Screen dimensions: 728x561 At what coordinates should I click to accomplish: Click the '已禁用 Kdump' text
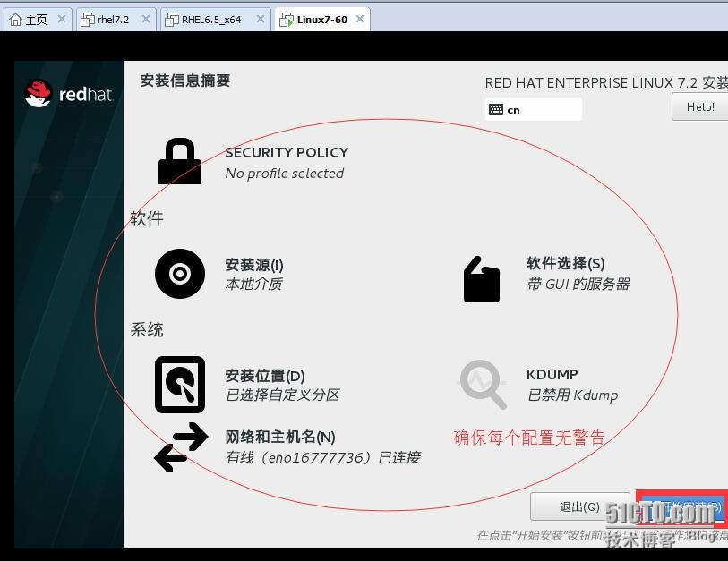tap(572, 395)
